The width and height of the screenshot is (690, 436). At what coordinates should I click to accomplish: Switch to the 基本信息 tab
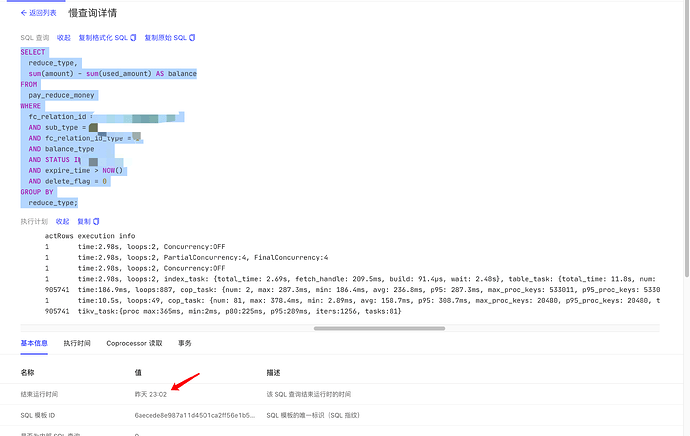coord(34,343)
